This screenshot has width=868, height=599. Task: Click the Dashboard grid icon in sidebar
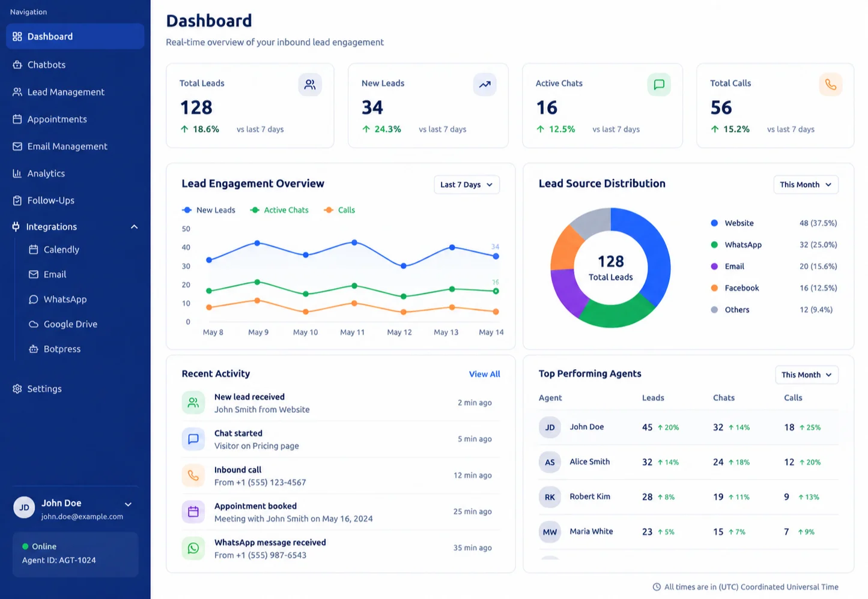click(x=17, y=37)
